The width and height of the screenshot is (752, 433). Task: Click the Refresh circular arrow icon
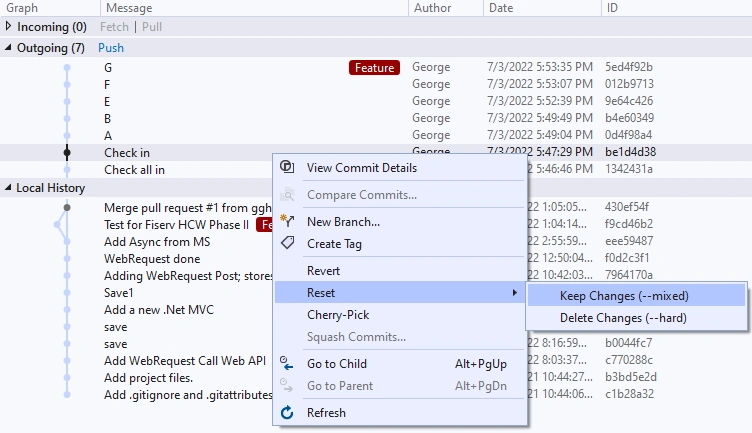287,412
